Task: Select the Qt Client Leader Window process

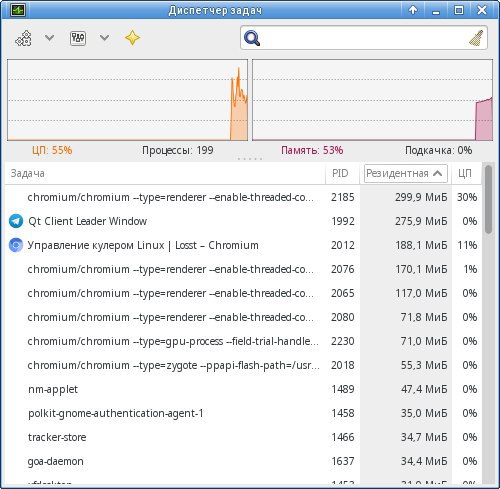Action: point(243,221)
